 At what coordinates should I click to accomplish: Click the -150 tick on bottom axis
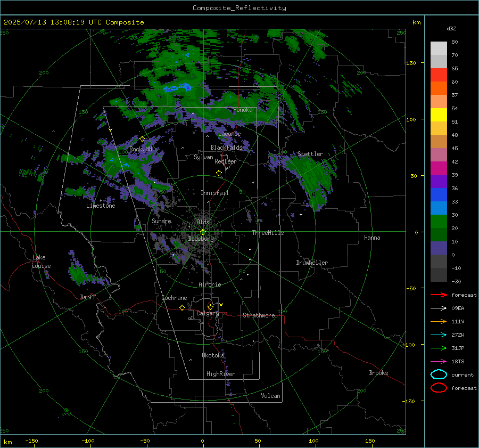[31, 441]
